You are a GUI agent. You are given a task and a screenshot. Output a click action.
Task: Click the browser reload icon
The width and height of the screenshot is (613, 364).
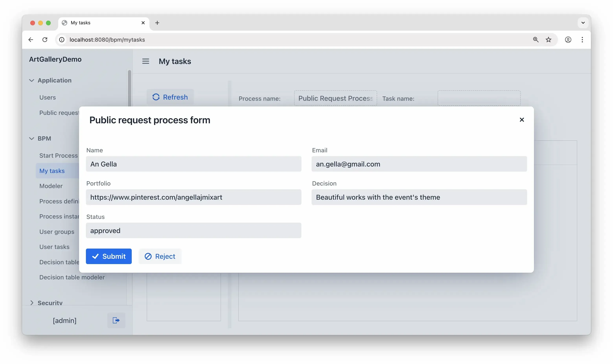(45, 39)
